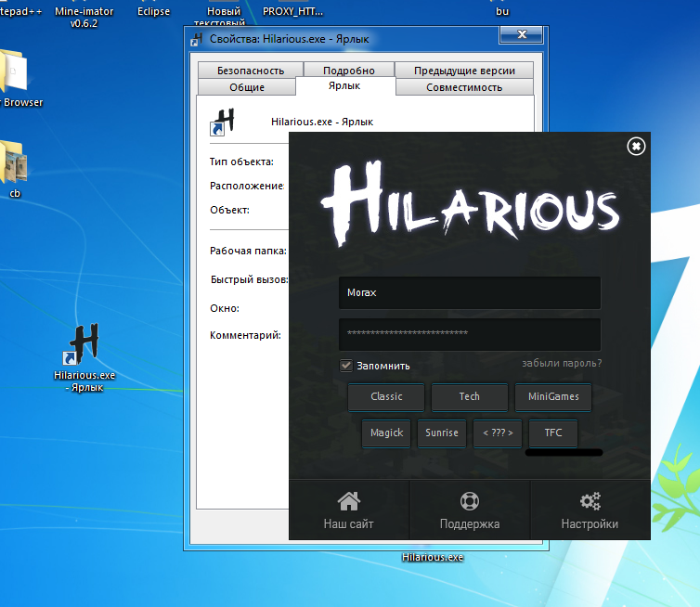Select the Classic server button

pos(386,396)
